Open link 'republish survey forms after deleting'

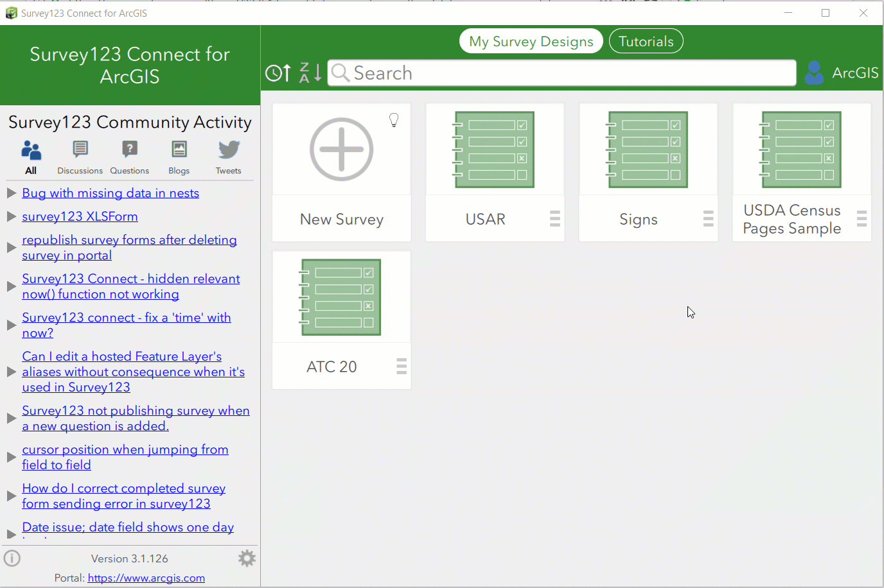[x=129, y=247]
